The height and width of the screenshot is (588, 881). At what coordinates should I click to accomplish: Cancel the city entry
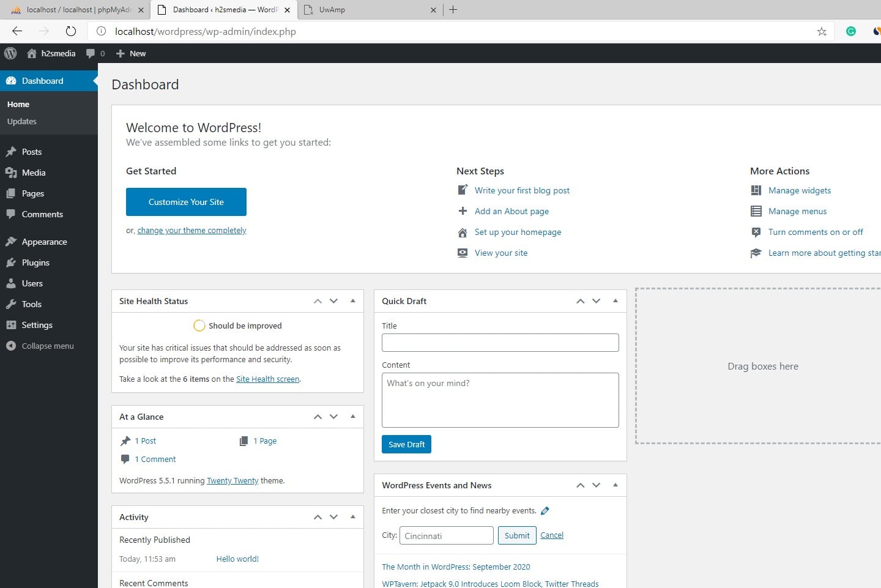coord(552,535)
